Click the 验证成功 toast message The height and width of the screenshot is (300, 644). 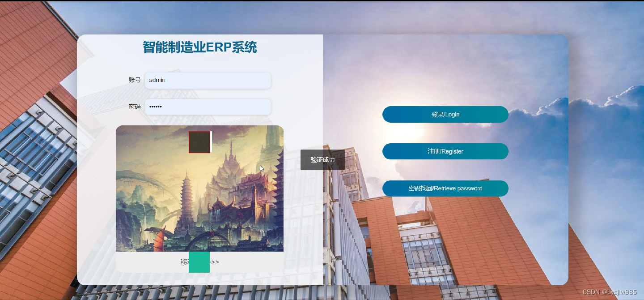click(322, 160)
